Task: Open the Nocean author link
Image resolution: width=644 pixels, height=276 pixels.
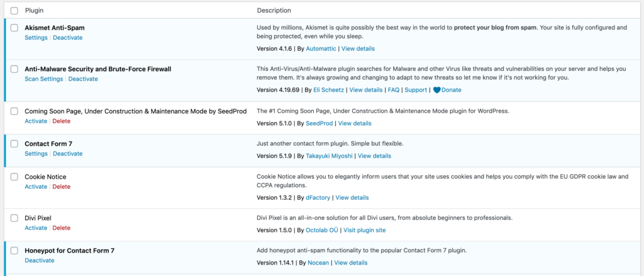Action: [318, 263]
